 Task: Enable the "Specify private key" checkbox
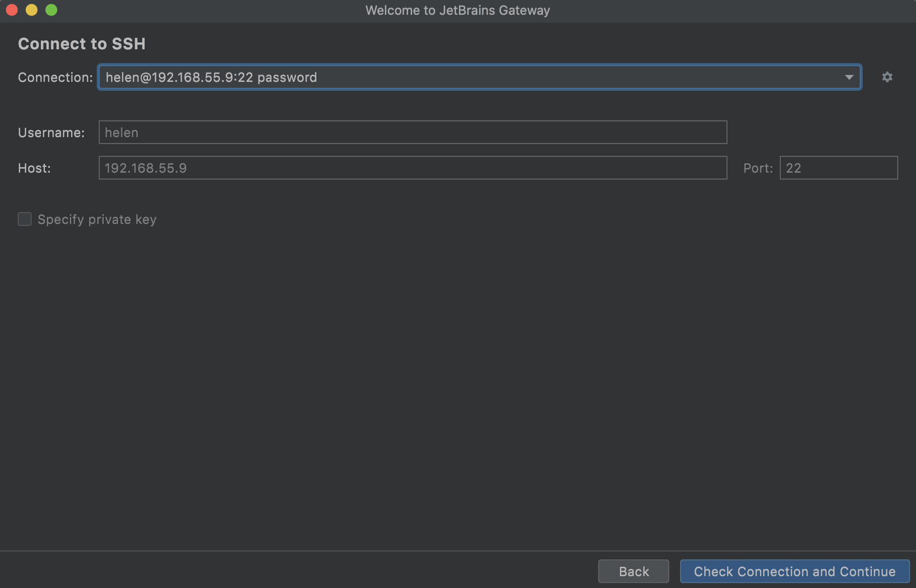pyautogui.click(x=25, y=219)
